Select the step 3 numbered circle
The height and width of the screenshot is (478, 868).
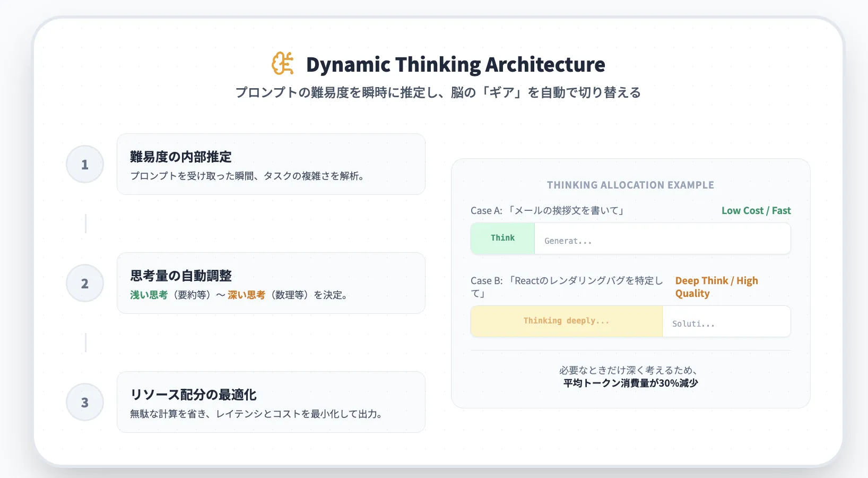tap(84, 402)
